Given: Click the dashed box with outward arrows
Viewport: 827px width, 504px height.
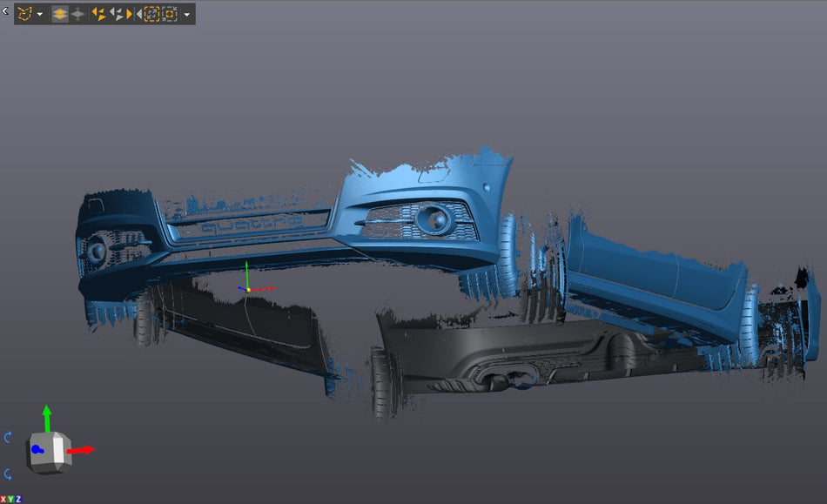Looking at the screenshot, I should (152, 14).
